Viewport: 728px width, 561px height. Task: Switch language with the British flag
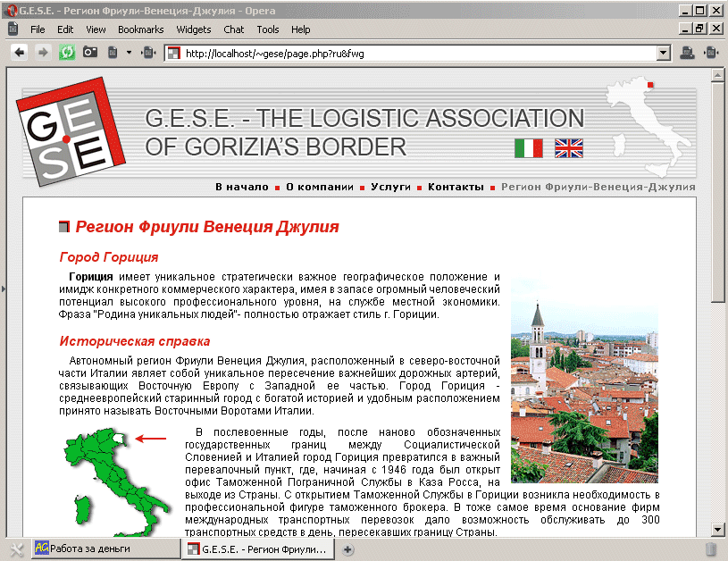click(x=569, y=148)
